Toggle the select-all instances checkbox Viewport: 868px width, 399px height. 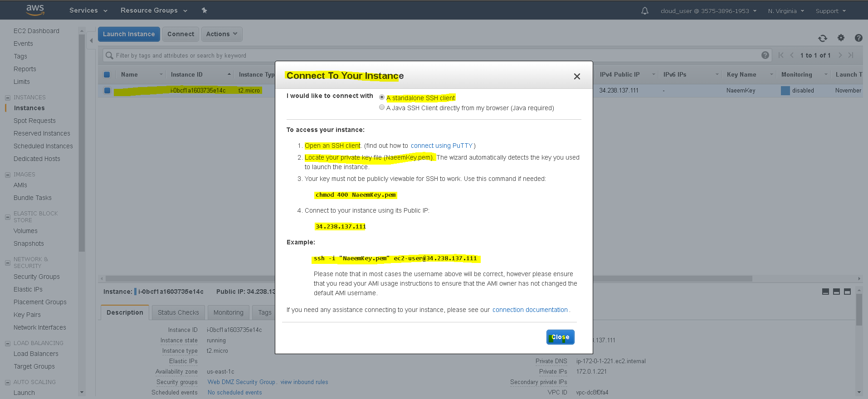[x=107, y=75]
